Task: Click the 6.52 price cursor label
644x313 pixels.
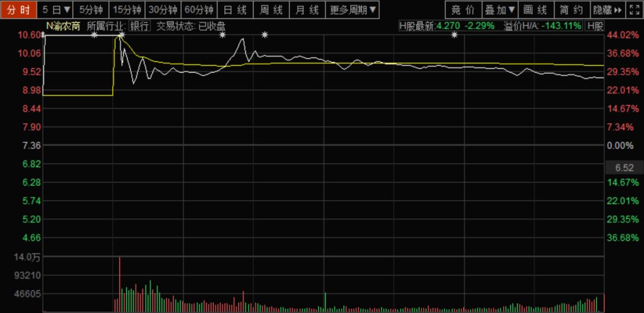Action: [x=624, y=168]
